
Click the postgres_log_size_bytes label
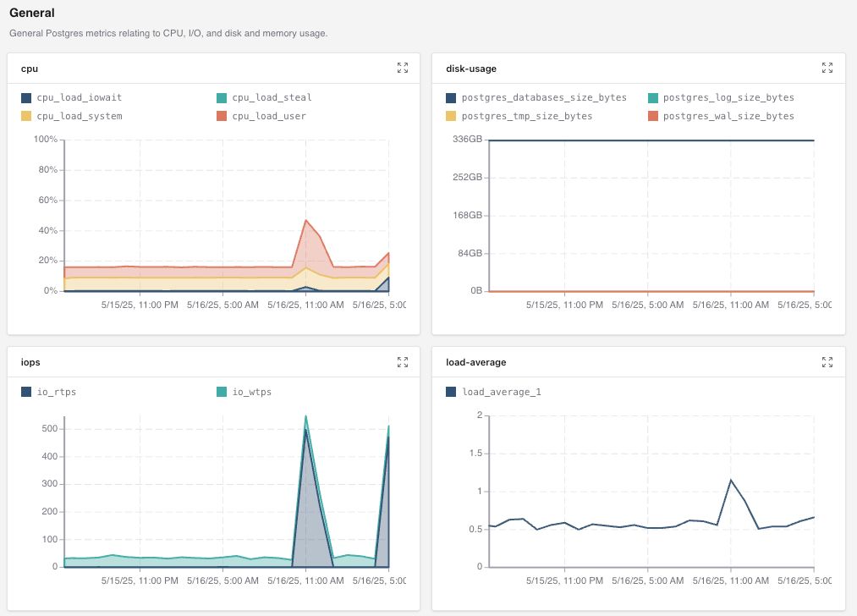[728, 98]
